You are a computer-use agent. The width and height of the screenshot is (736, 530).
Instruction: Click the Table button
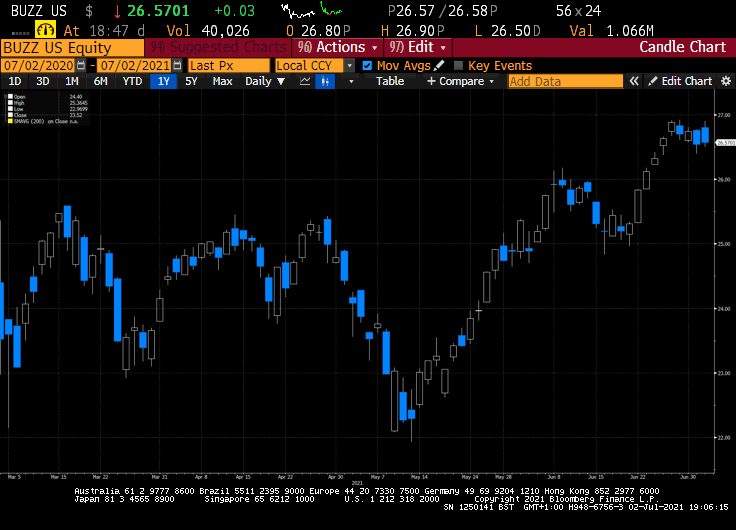point(390,81)
